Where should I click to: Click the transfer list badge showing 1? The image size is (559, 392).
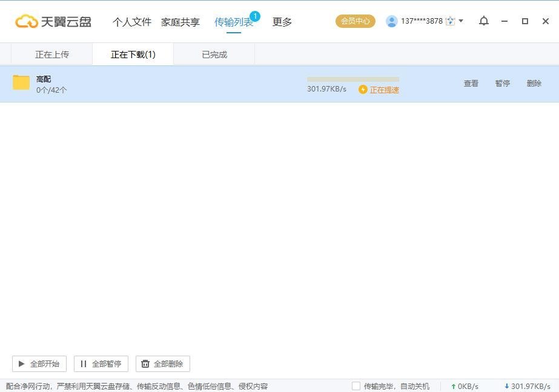pyautogui.click(x=255, y=16)
